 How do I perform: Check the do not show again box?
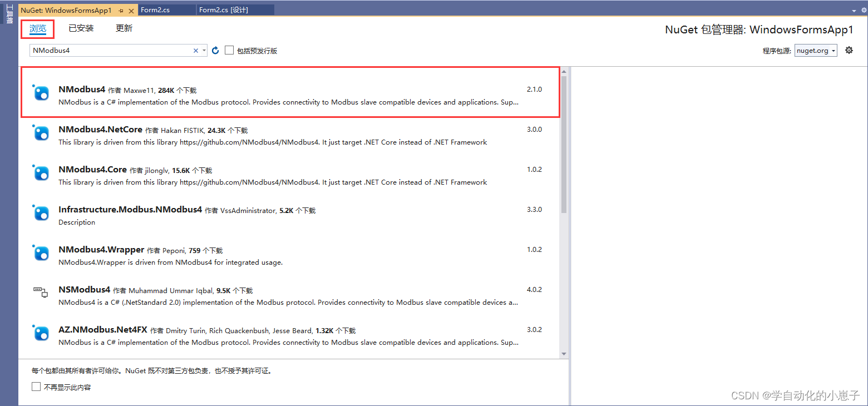click(36, 387)
